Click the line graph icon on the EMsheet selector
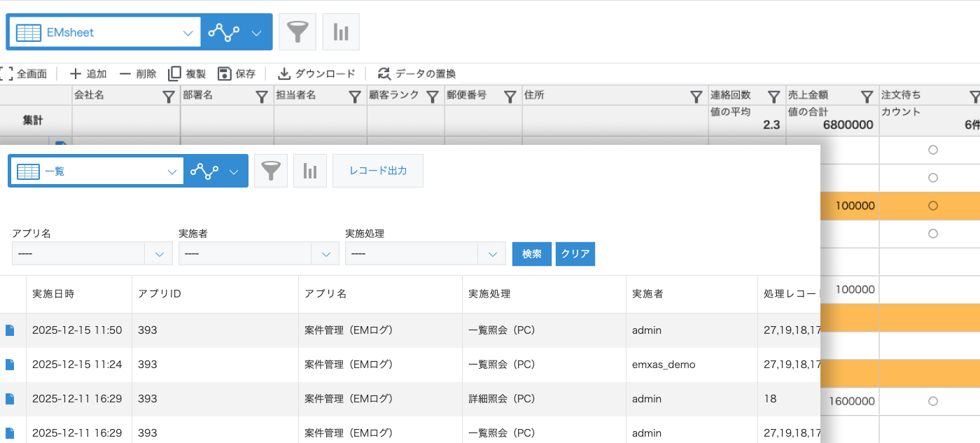This screenshot has height=443, width=980. coord(224,31)
